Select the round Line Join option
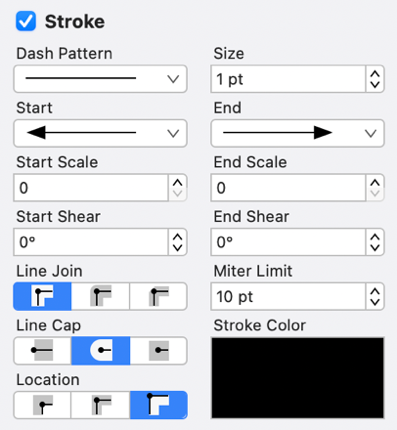Image resolution: width=397 pixels, height=430 pixels. pos(100,296)
